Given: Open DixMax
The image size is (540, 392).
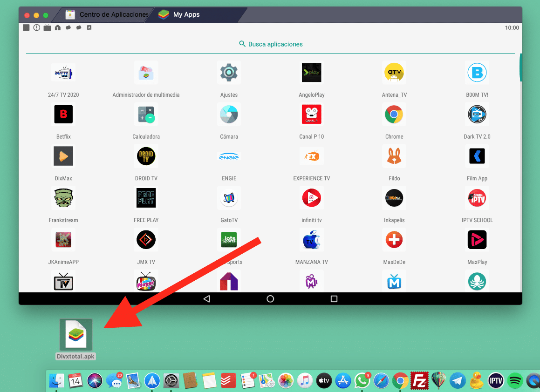Looking at the screenshot, I should coord(63,156).
